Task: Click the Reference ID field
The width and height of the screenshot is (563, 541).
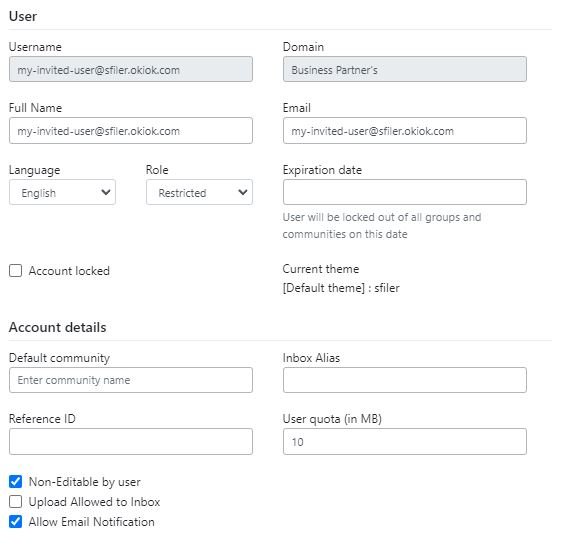Action: click(131, 442)
